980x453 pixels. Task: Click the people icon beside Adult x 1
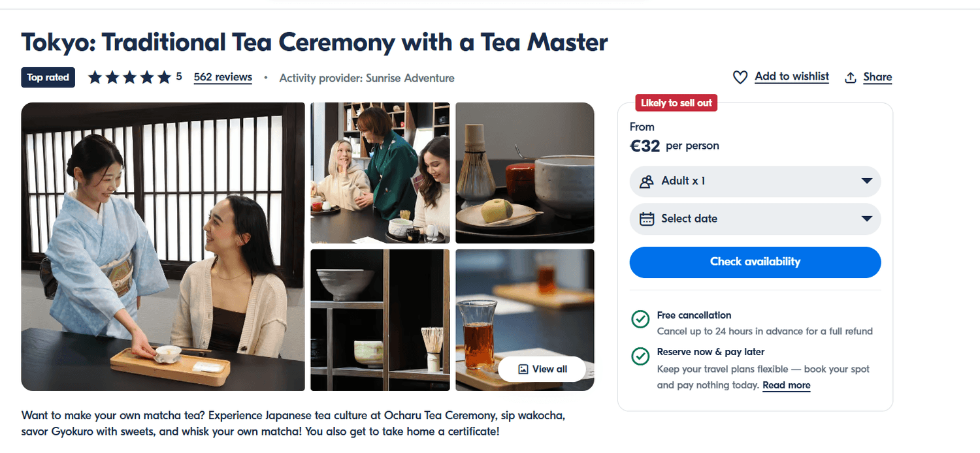pyautogui.click(x=647, y=181)
